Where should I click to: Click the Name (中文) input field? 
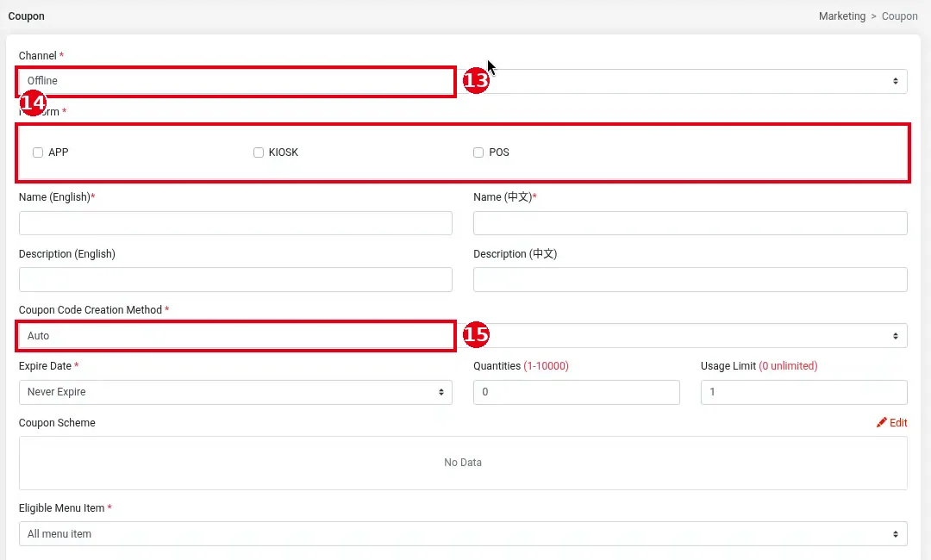click(690, 223)
